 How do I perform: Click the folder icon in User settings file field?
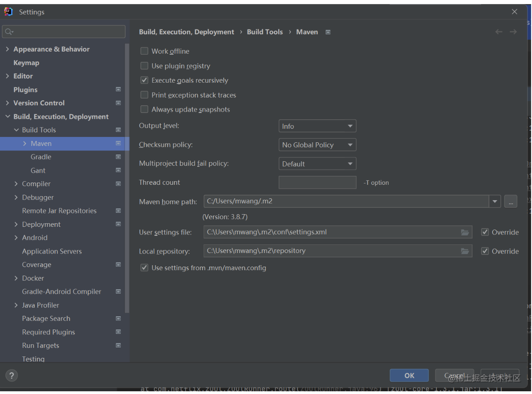tap(465, 232)
